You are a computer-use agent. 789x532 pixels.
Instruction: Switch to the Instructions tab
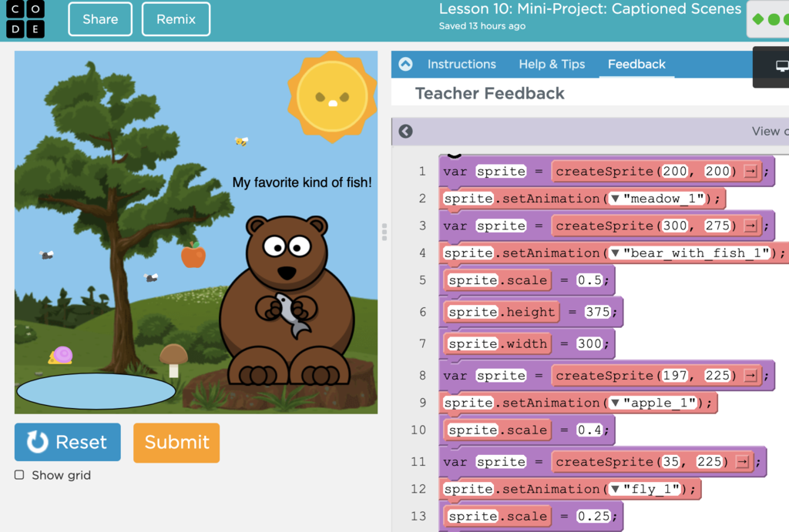pyautogui.click(x=462, y=64)
